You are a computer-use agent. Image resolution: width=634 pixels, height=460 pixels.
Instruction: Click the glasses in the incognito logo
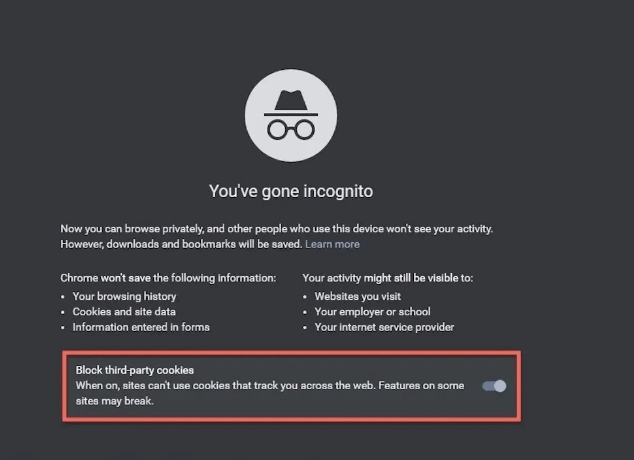click(290, 129)
